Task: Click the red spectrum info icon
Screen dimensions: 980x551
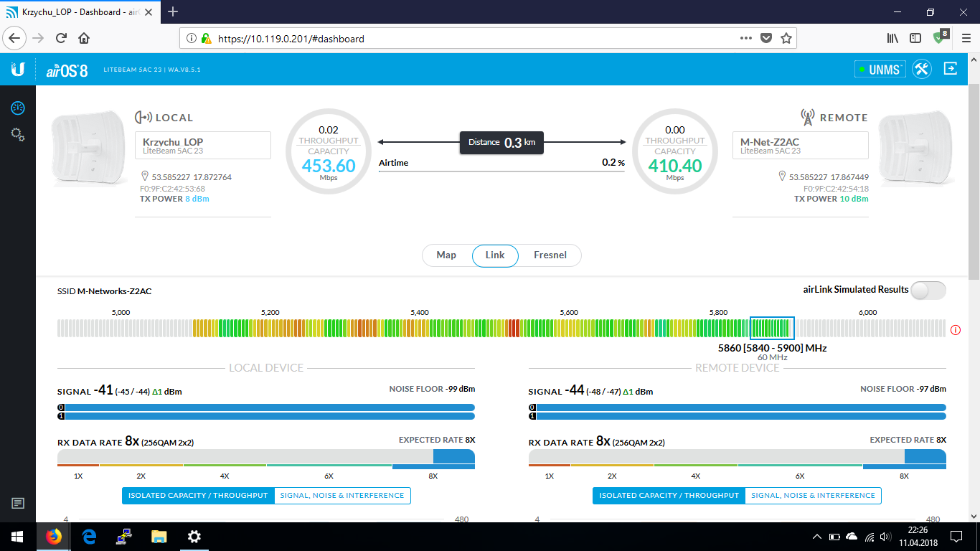Action: pyautogui.click(x=956, y=330)
